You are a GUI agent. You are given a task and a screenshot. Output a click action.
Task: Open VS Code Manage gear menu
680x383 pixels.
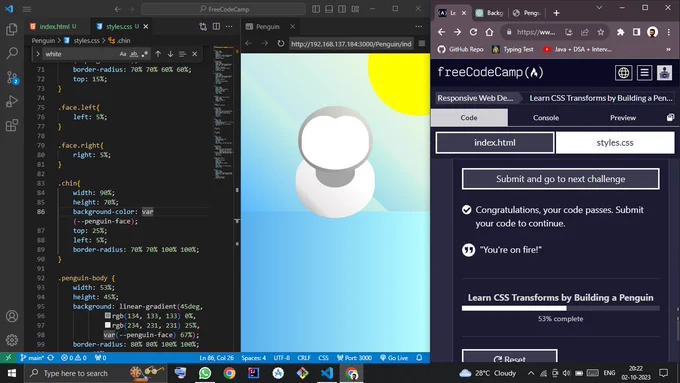pyautogui.click(x=12, y=340)
